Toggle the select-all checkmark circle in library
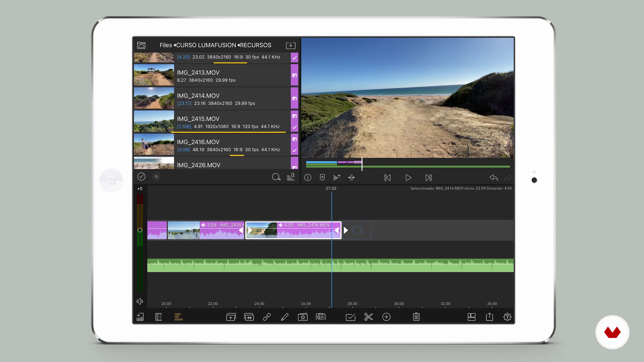Image resolution: width=644 pixels, height=362 pixels. click(141, 177)
